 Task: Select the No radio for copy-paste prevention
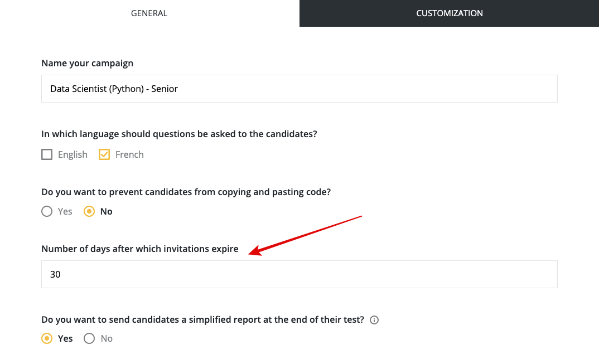[x=89, y=211]
